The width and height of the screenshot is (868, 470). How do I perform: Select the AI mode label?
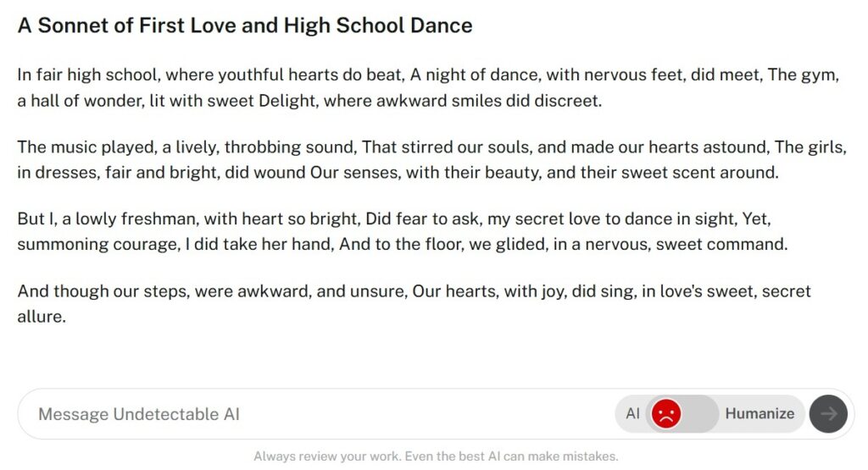[632, 413]
